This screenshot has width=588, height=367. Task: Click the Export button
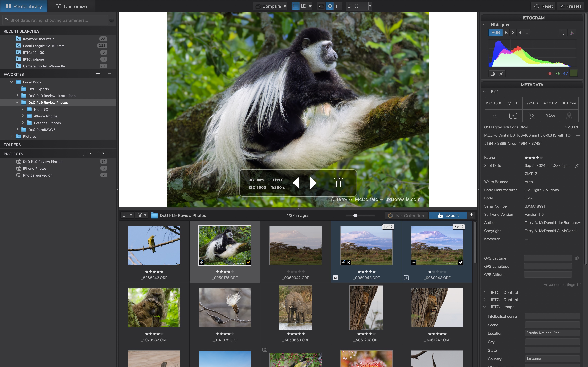[x=448, y=216]
